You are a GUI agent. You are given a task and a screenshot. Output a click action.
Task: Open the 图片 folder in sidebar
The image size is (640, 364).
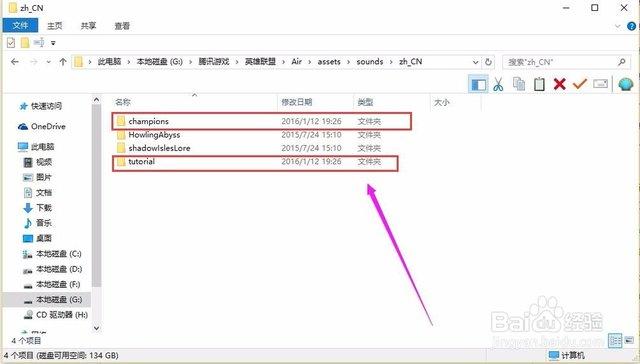tap(38, 177)
